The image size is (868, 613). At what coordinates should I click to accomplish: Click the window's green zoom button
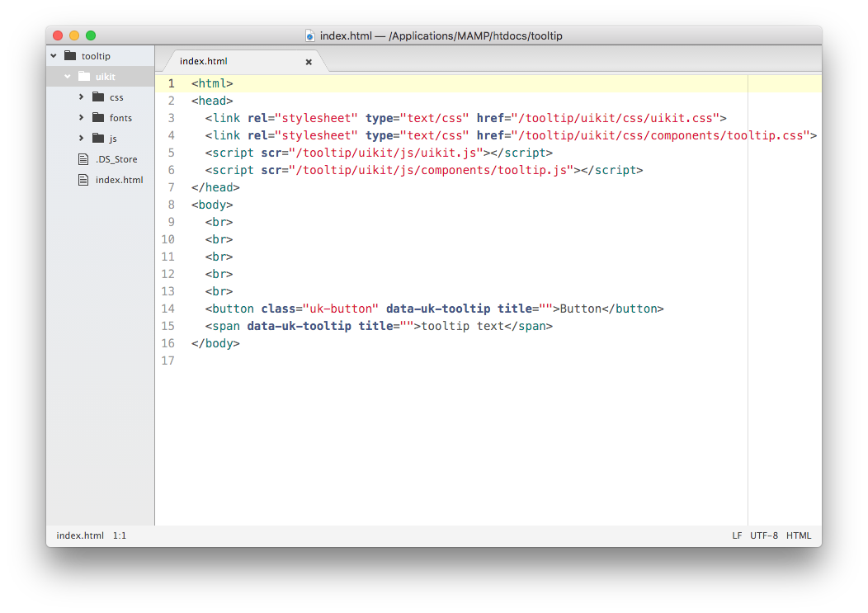pos(91,36)
